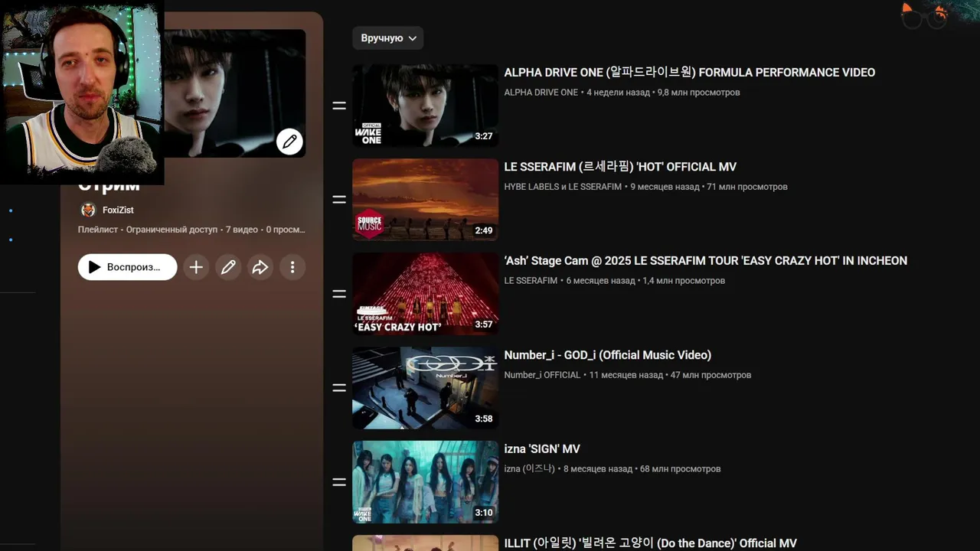Screen dimensions: 980x551
Task: Click the pencil icon on playlist cover
Action: 289,142
